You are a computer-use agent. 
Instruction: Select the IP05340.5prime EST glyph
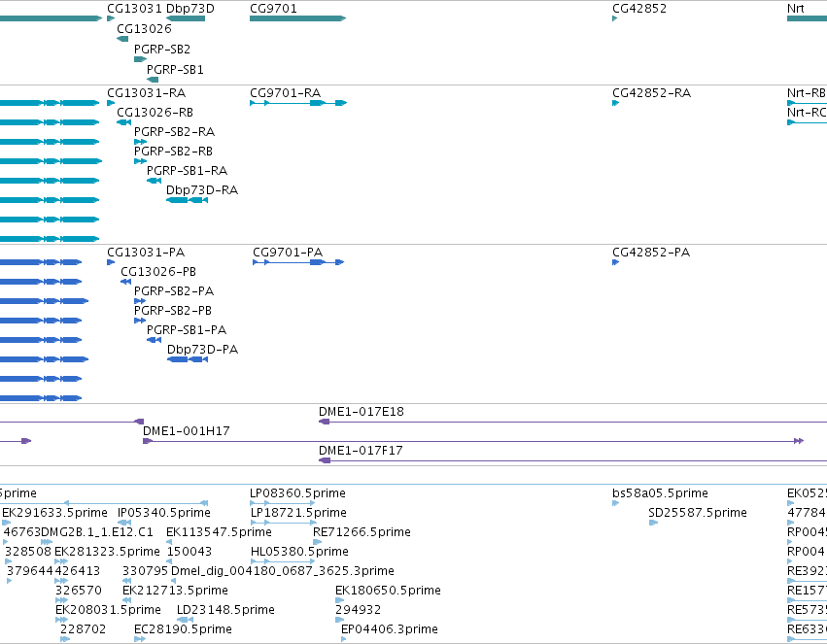coord(124,523)
